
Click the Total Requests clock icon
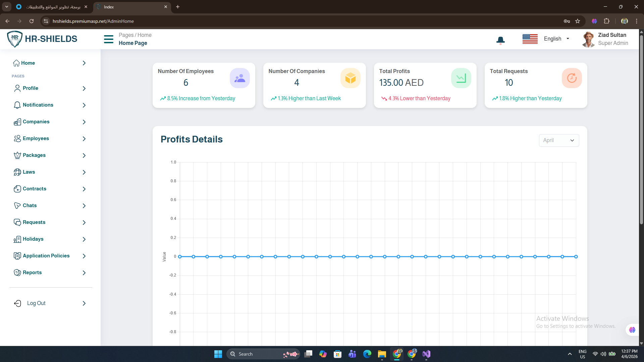pos(572,78)
